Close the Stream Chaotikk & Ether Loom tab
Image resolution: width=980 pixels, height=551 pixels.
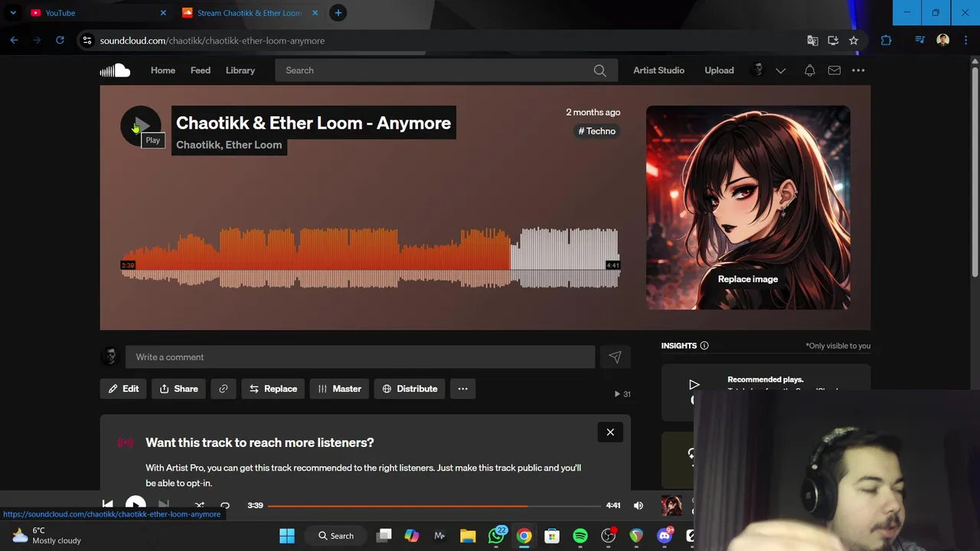tap(315, 13)
